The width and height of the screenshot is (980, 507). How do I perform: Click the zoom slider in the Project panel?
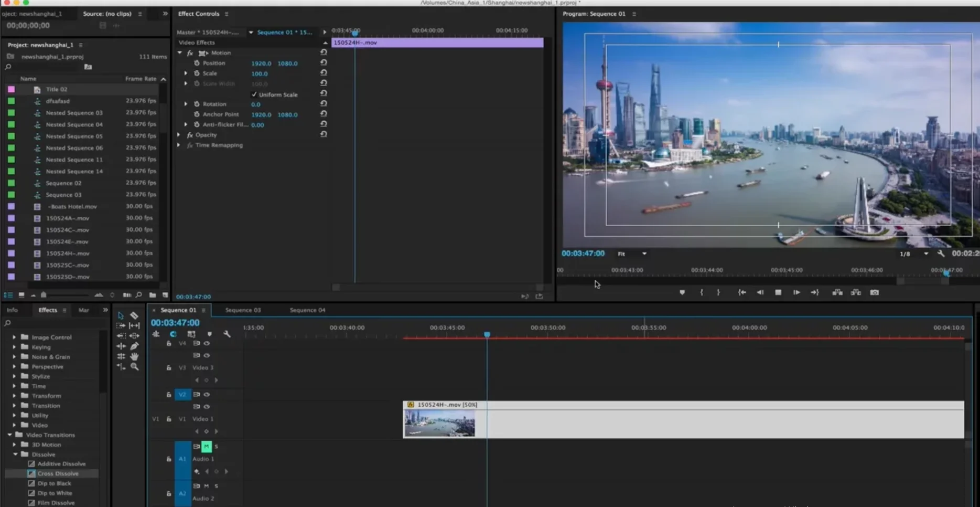pyautogui.click(x=43, y=295)
